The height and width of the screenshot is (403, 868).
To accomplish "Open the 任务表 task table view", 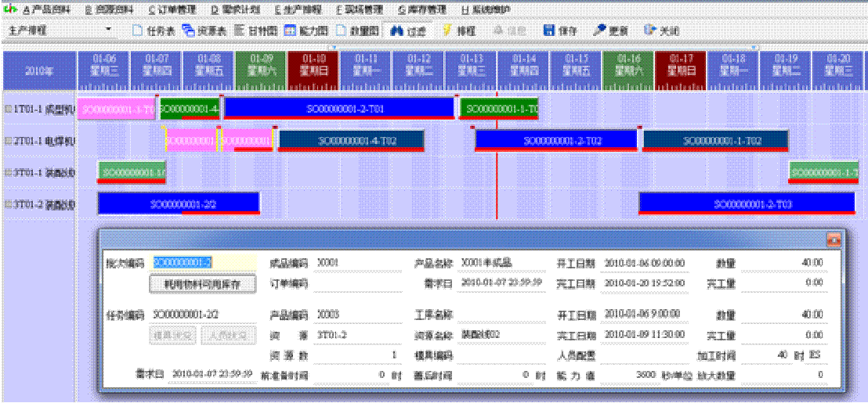I will coord(153,31).
